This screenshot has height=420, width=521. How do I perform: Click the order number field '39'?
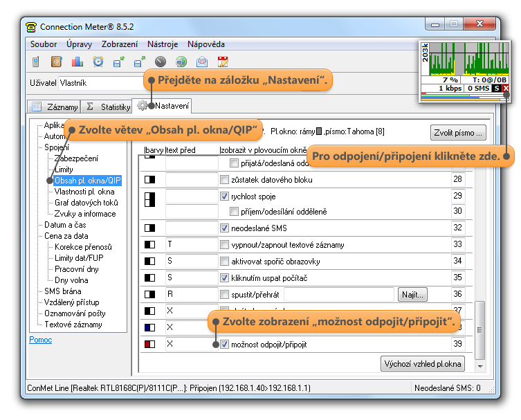pos(458,344)
